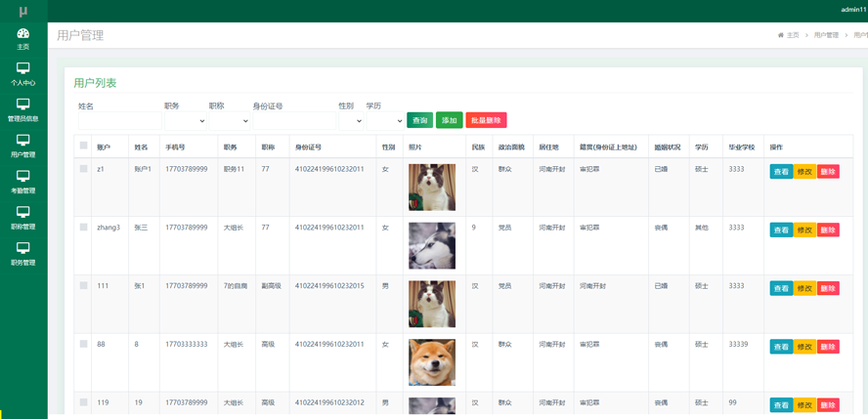
Task: Click 查看 for account zhang3
Action: [x=781, y=230]
